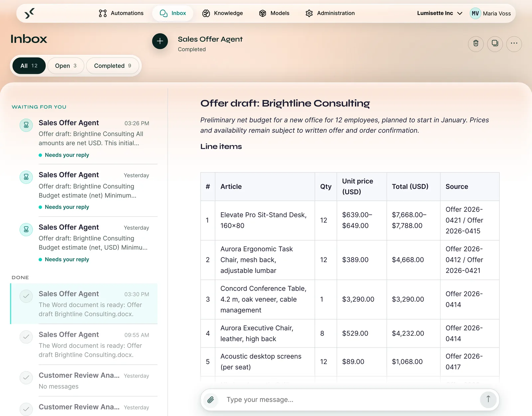Click checkmark icon on 03:30 PM conversation

coord(26,296)
